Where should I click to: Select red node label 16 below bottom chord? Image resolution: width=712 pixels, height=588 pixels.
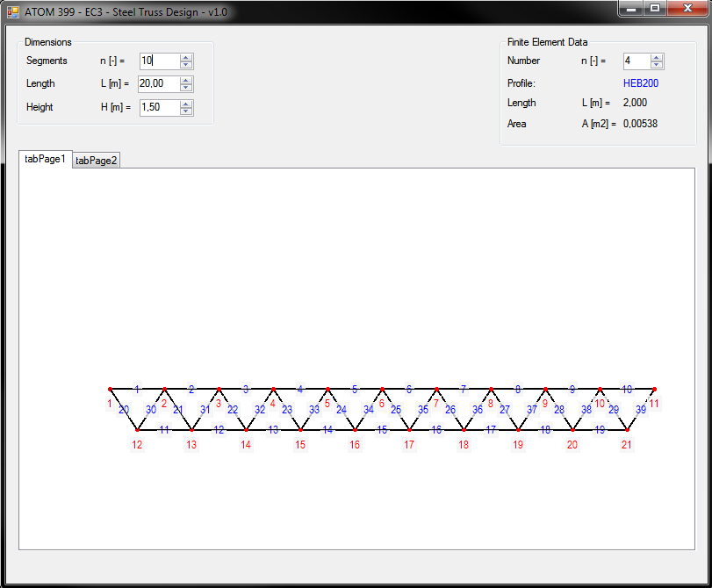(355, 445)
